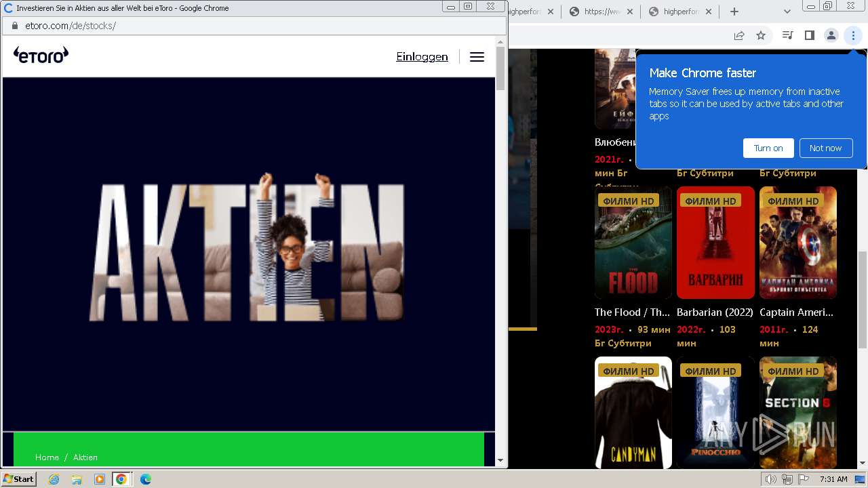Viewport: 868px width, 488px height.
Task: Open new tab with plus button
Action: pyautogui.click(x=734, y=12)
